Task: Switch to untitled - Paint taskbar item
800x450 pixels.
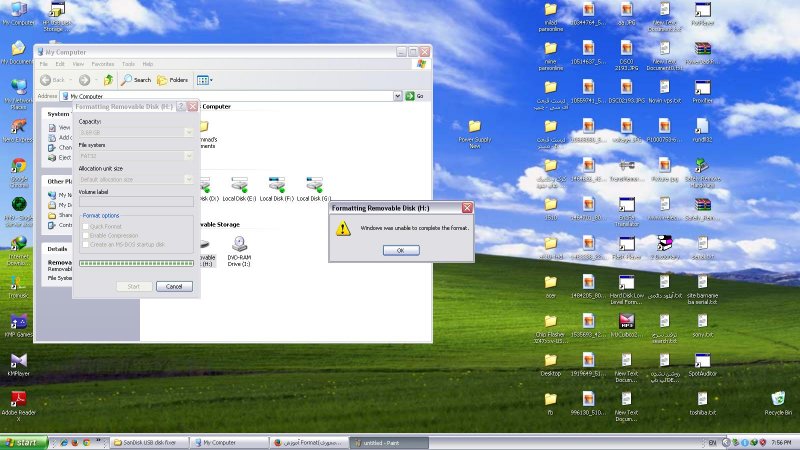Action: [389, 442]
